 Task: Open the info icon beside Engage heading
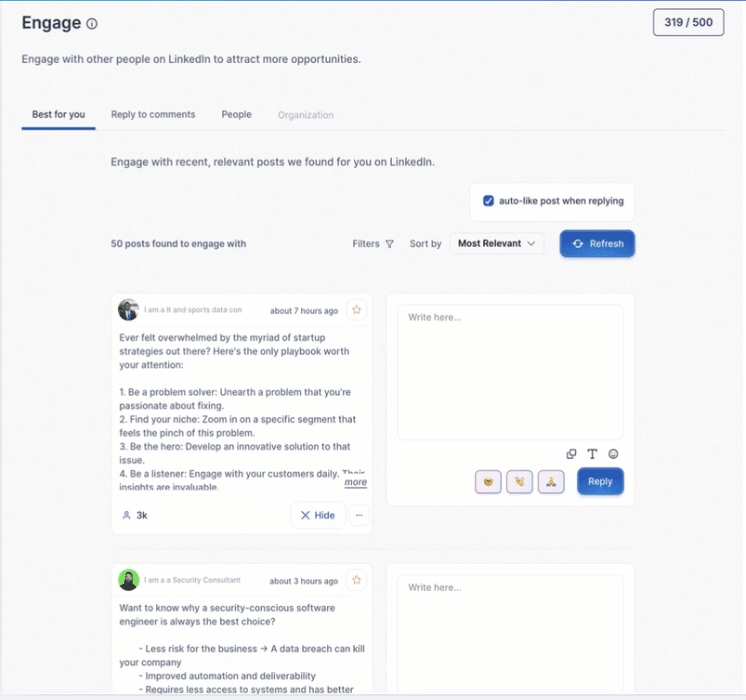coord(92,23)
